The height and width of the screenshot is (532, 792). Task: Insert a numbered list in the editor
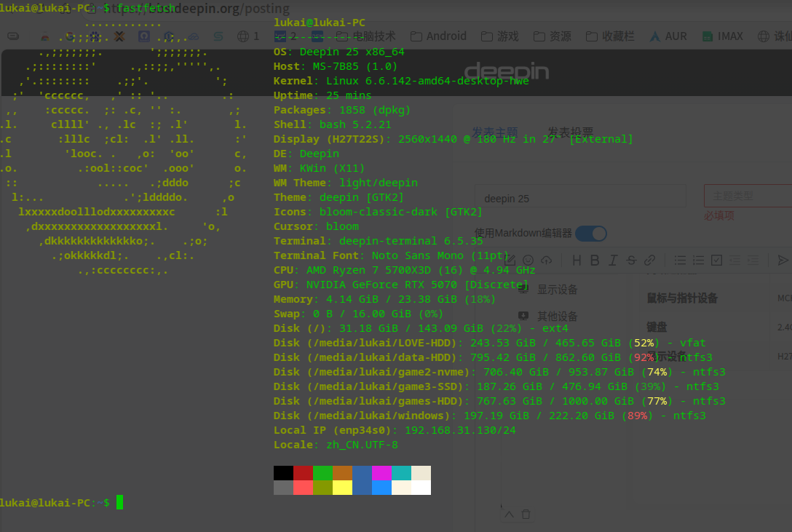pyautogui.click(x=698, y=260)
